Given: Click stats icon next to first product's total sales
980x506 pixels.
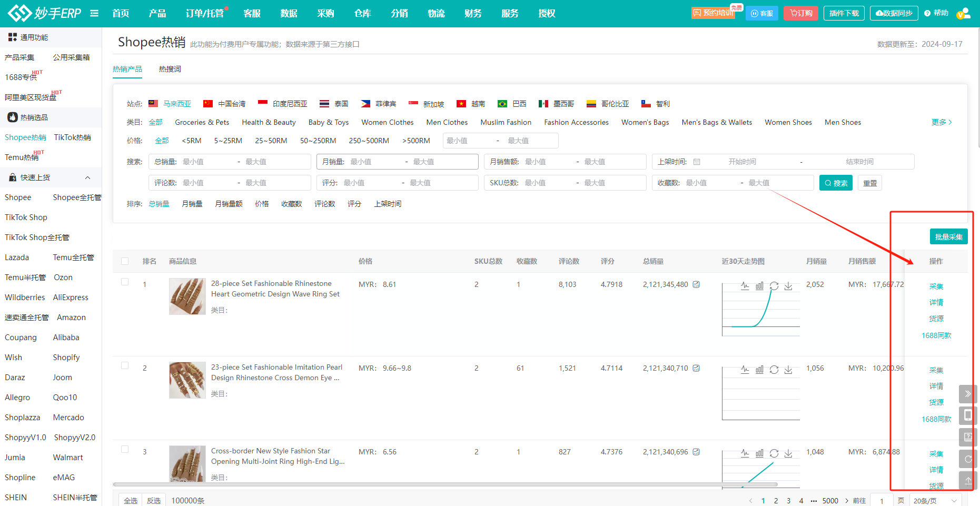Looking at the screenshot, I should coord(696,284).
